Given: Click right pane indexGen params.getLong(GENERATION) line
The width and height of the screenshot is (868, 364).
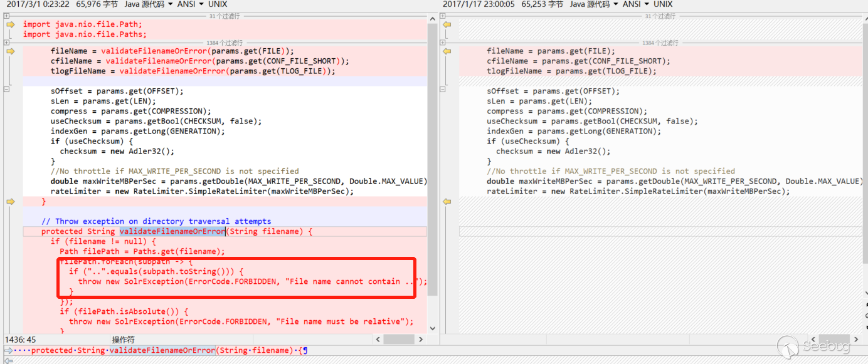Looking at the screenshot, I should click(x=574, y=131).
